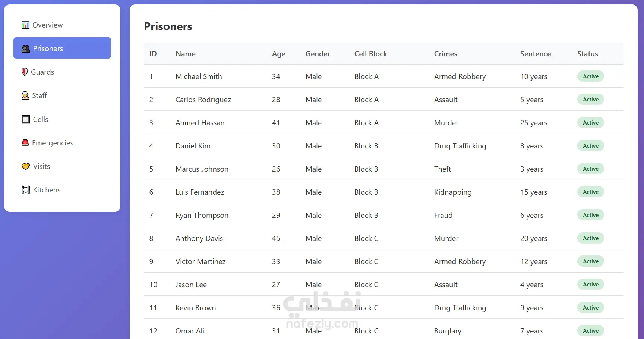Click Michael Smith's Active status badge
Image resolution: width=644 pixels, height=339 pixels.
pyautogui.click(x=591, y=76)
